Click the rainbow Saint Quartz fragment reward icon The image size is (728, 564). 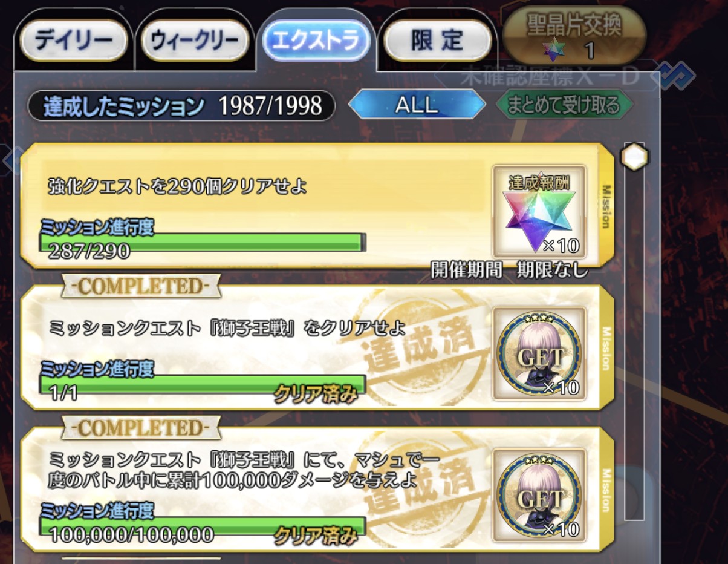point(539,211)
